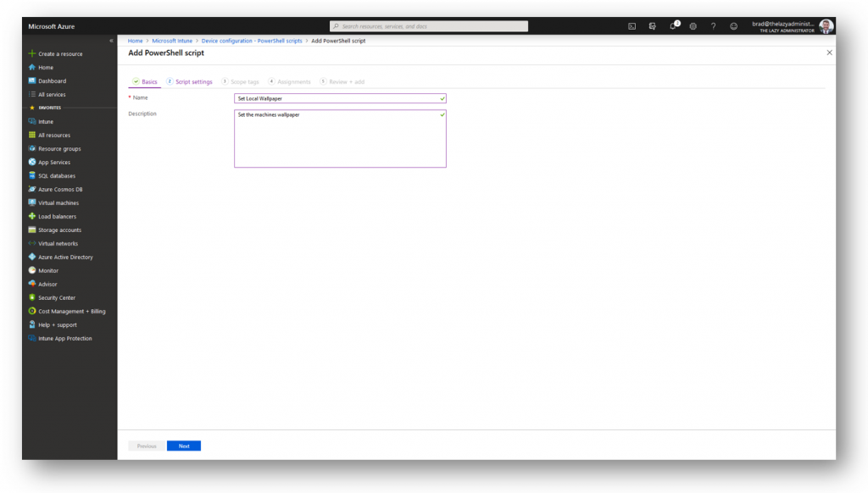Screen dimensions: 868x493
Task: Close the Add PowerShell script blade
Action: (x=829, y=53)
